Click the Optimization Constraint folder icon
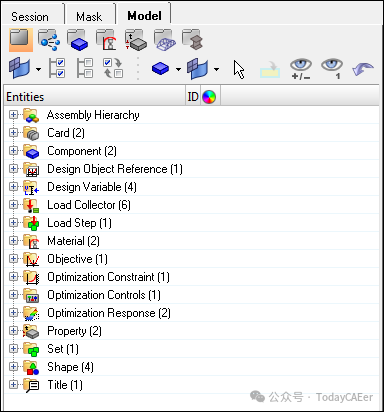Screen dimensions: 384x412 [31, 277]
